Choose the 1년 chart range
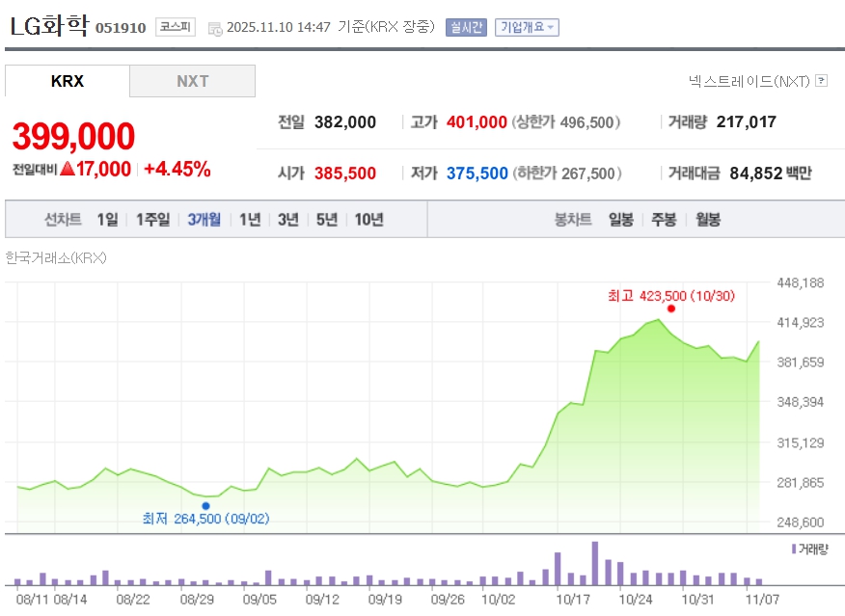The width and height of the screenshot is (845, 616). pos(250,220)
